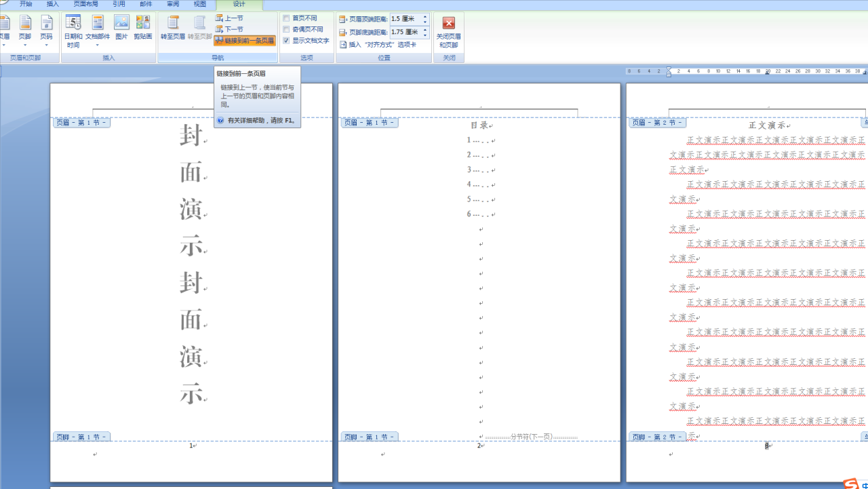Click 转至页眉 go to header

173,28
